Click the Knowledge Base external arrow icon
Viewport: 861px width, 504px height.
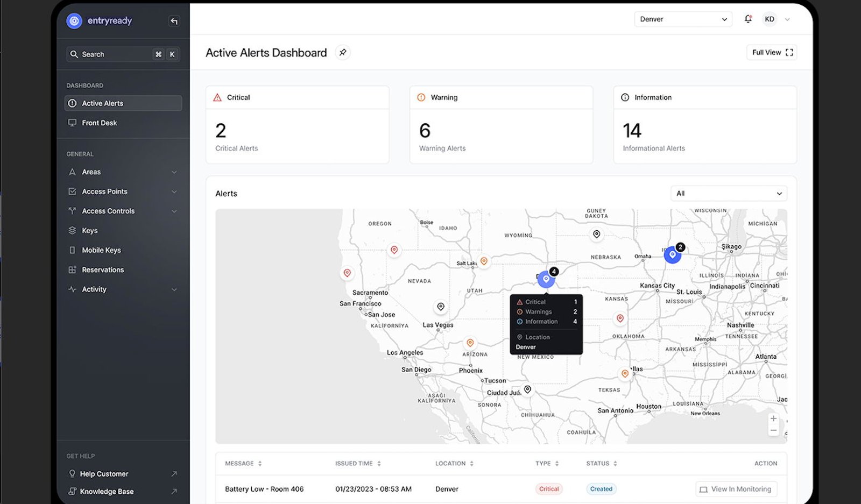coord(174,492)
